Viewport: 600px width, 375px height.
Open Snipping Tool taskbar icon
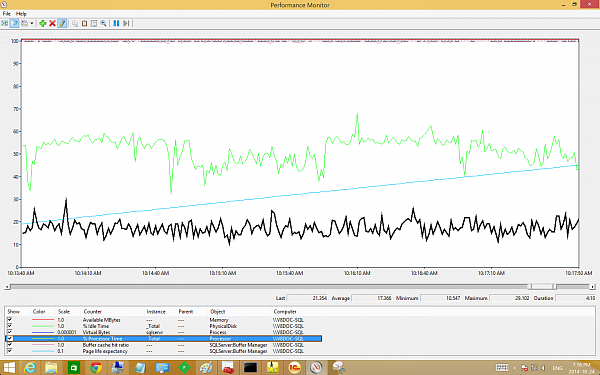[339, 368]
